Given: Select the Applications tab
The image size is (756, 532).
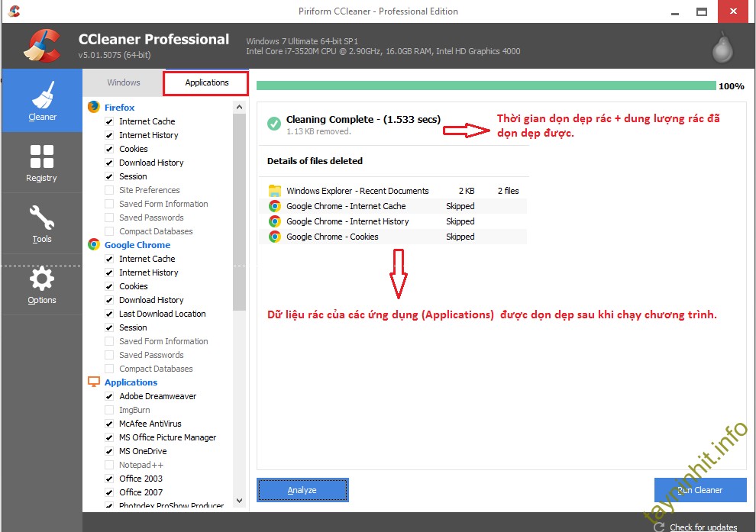Looking at the screenshot, I should coord(206,82).
